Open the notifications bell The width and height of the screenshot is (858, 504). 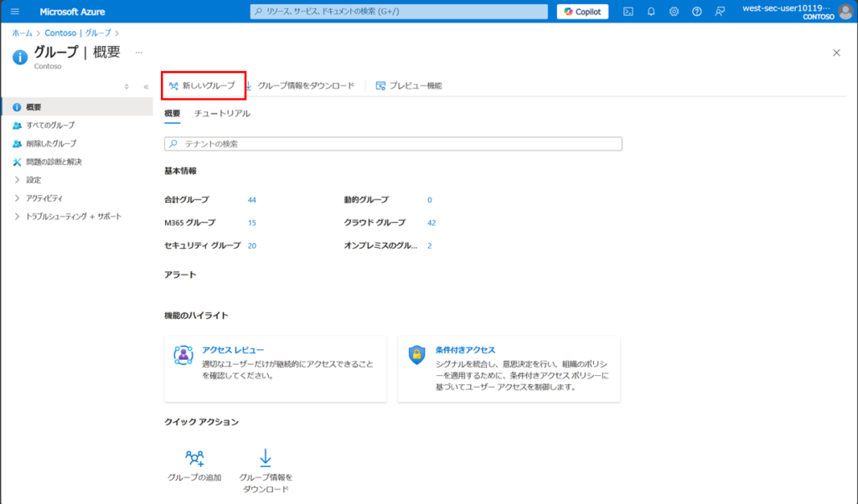coord(651,12)
